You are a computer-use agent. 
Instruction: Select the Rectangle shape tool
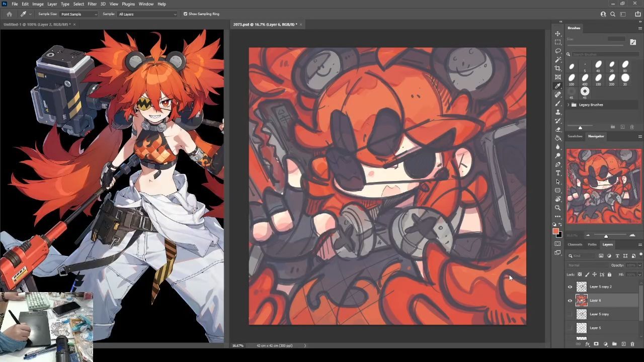(x=557, y=191)
